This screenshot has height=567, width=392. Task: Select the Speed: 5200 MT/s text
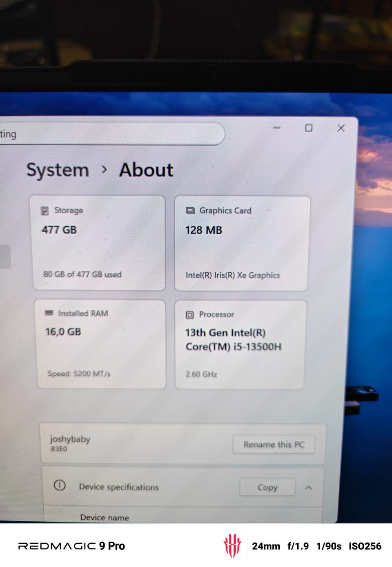(79, 373)
